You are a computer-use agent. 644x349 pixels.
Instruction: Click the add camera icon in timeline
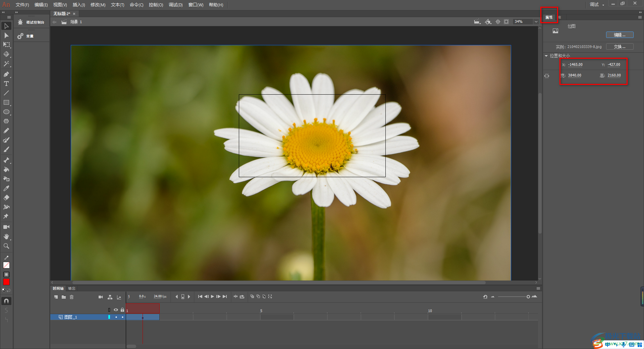[101, 297]
